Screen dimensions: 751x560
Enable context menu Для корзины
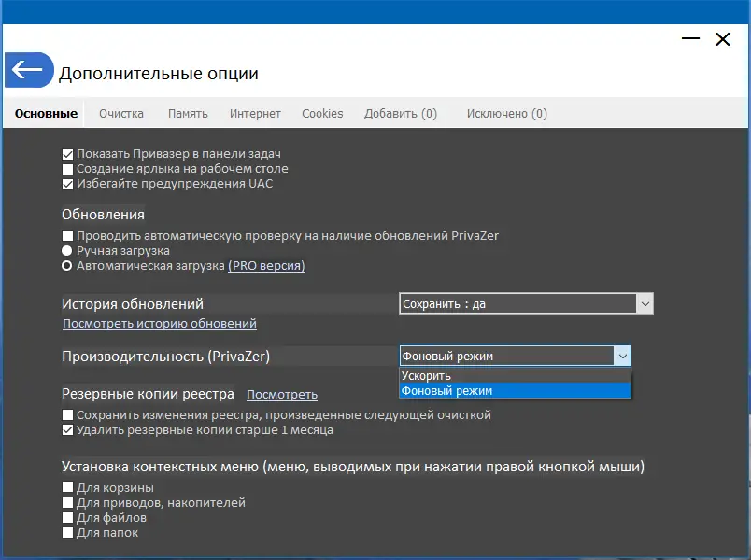tap(67, 488)
